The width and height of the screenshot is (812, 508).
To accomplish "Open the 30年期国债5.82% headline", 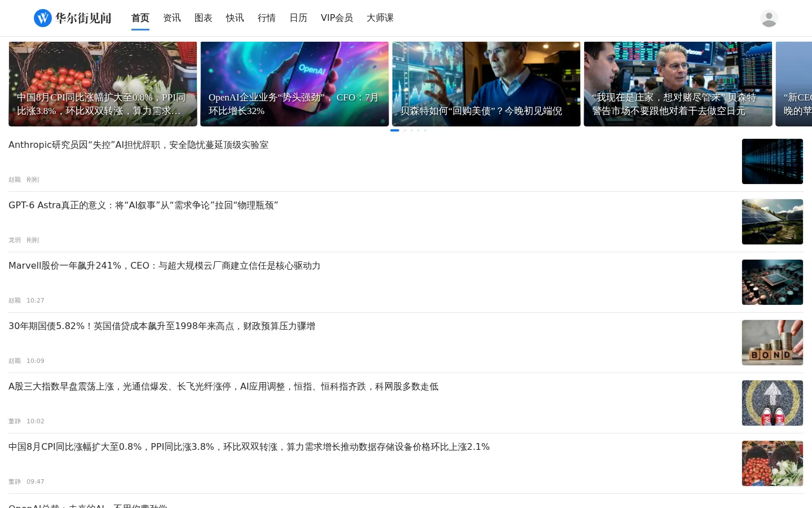I will pyautogui.click(x=162, y=326).
